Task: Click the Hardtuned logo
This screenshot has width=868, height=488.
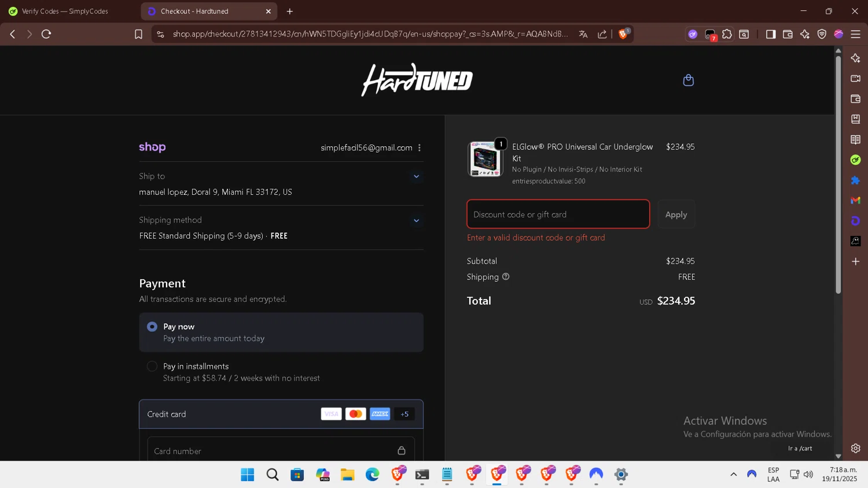Action: tap(417, 80)
